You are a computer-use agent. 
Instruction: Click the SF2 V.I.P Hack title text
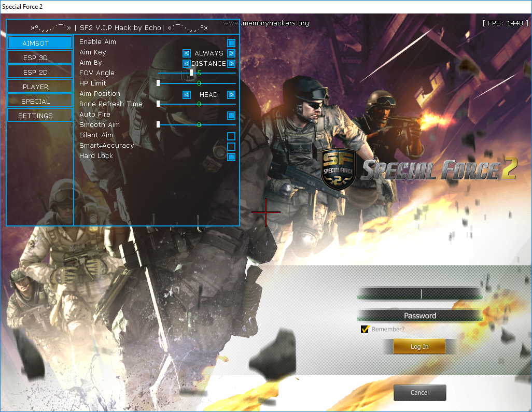pyautogui.click(x=120, y=27)
